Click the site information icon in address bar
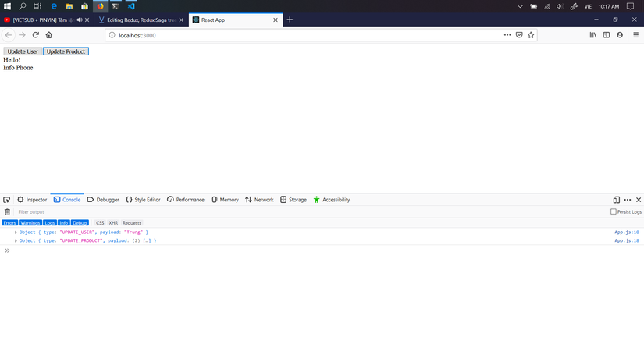Image resolution: width=644 pixels, height=362 pixels. pos(112,35)
